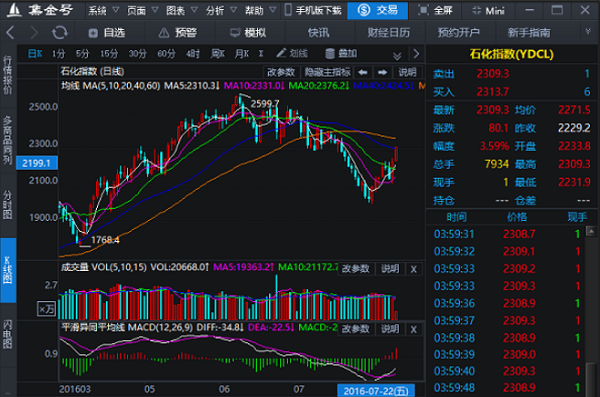The width and height of the screenshot is (600, 397).
Task: Toggle 隐藏主指标 to hide main indicator
Action: pos(327,72)
